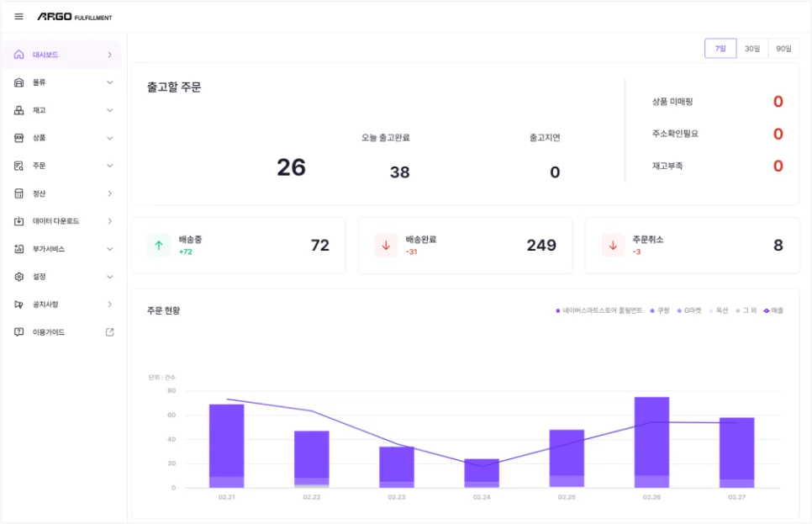This screenshot has height=524, width=812.
Task: Click the chart icon beside 부가서비스
Action: (18, 249)
